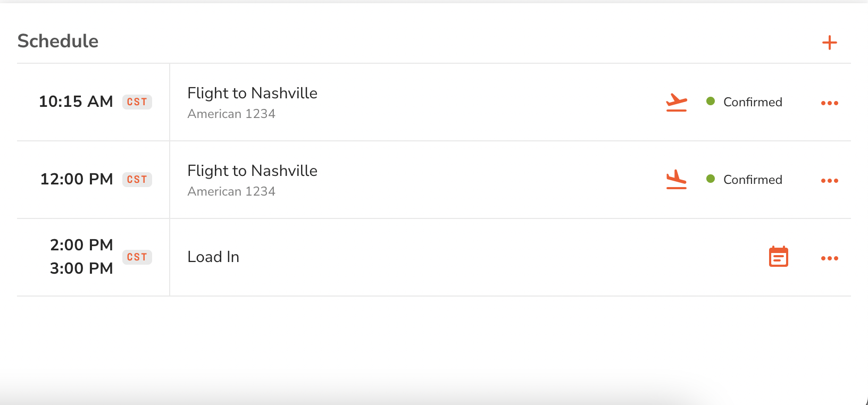The height and width of the screenshot is (405, 868).
Task: Click the CST timezone badge beside 12:00 PM
Action: coord(137,180)
